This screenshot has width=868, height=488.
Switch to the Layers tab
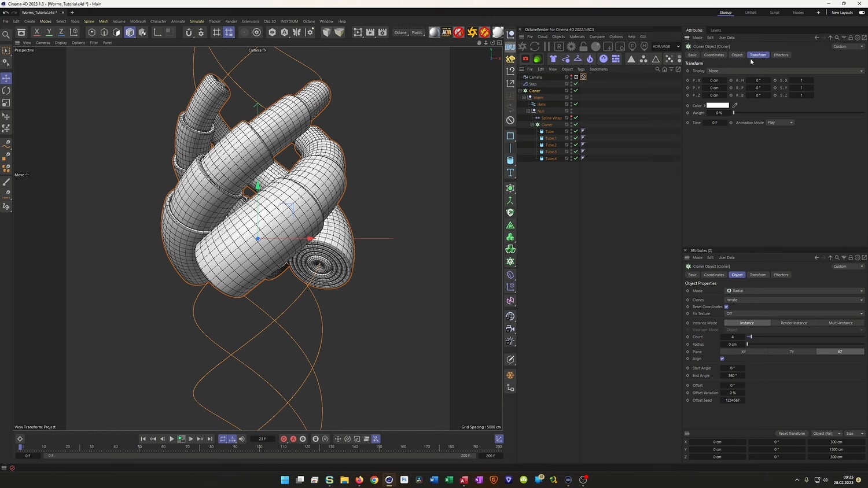pos(716,30)
